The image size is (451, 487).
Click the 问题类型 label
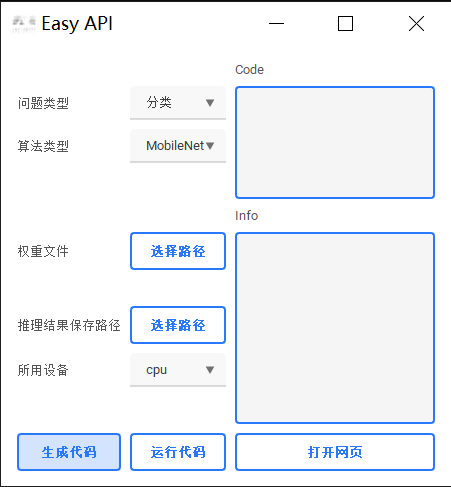43,103
